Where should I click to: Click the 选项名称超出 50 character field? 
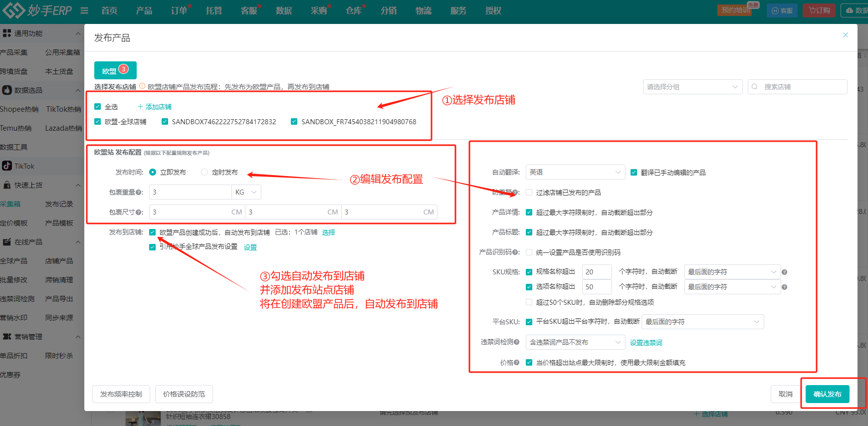[x=597, y=287]
